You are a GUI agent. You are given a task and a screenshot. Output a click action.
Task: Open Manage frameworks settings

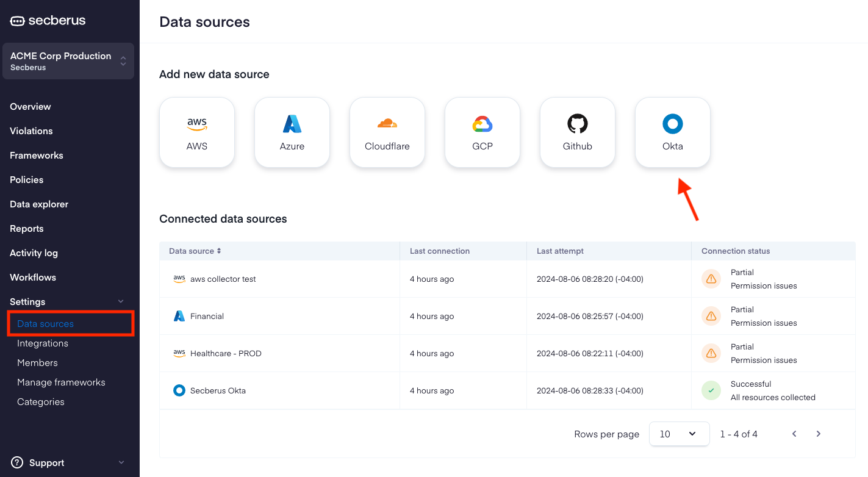61,382
